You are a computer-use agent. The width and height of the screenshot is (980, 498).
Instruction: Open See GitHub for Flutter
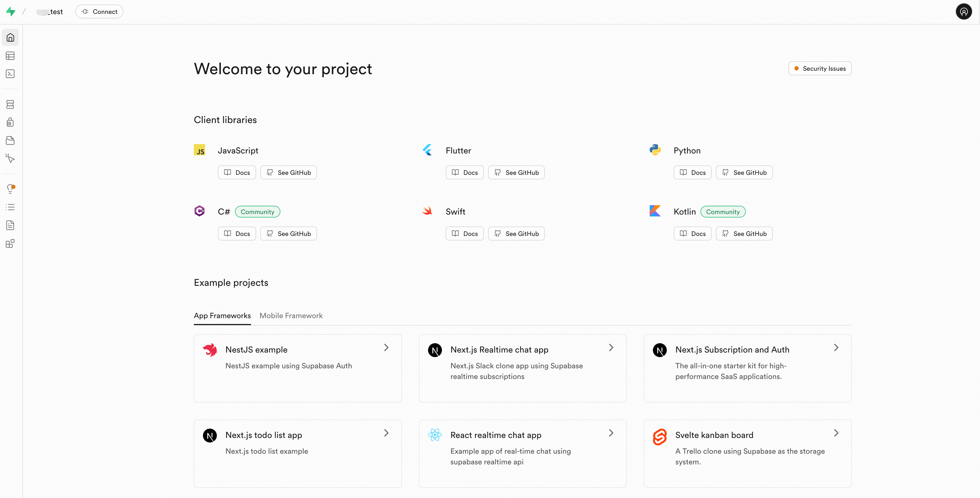[516, 173]
